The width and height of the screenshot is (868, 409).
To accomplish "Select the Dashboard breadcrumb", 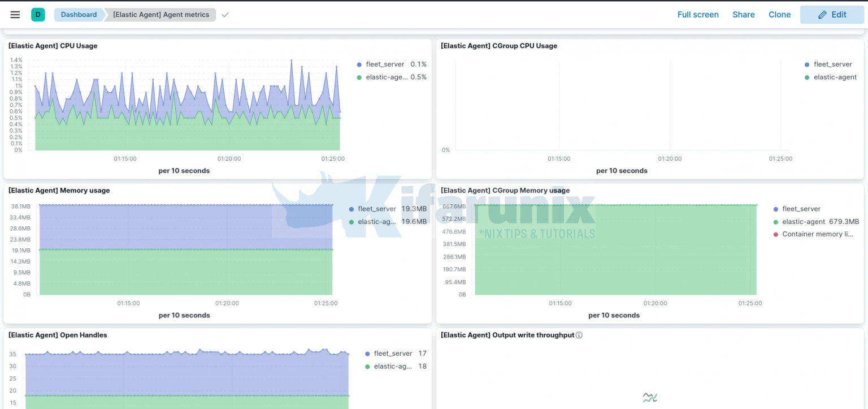I will coord(79,15).
